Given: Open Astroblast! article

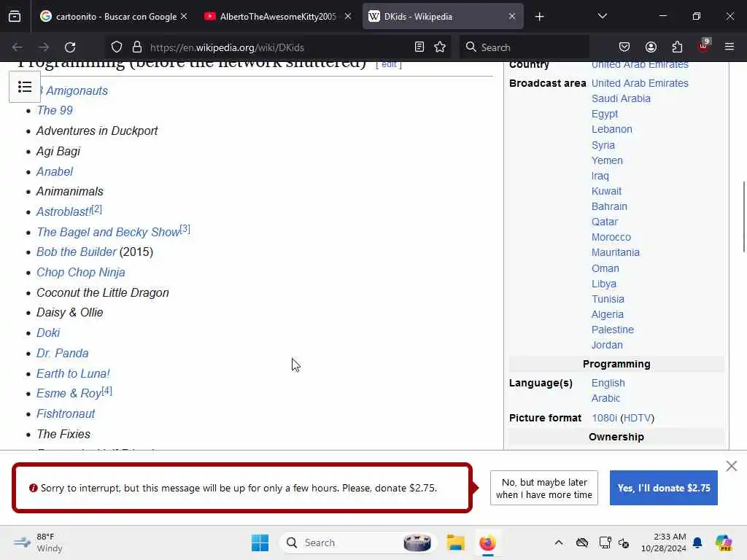Looking at the screenshot, I should click(63, 211).
